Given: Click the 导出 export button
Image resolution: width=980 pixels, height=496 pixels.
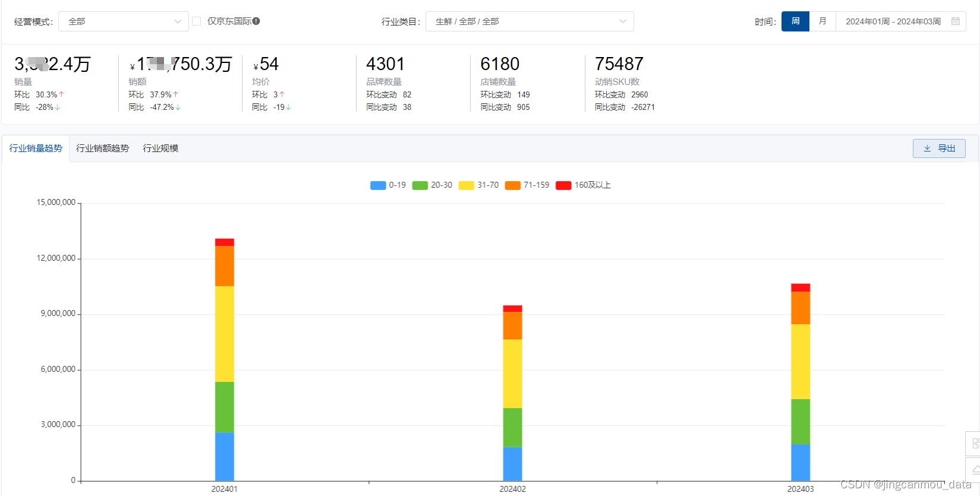Looking at the screenshot, I should 939,149.
